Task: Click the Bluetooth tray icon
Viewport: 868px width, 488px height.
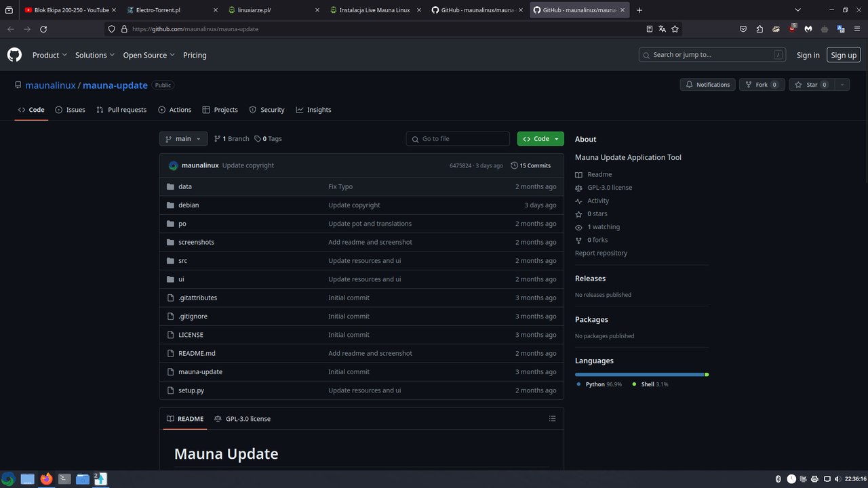Action: point(778,479)
